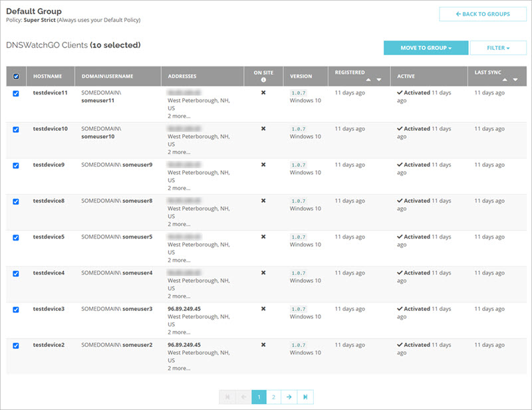Sort LAST SYNC column descending
This screenshot has width=532, height=410.
pyautogui.click(x=515, y=78)
